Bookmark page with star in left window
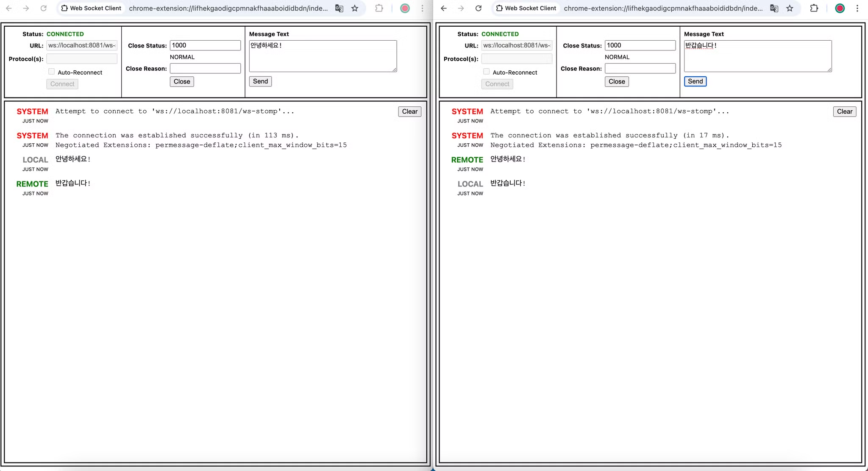 (355, 8)
